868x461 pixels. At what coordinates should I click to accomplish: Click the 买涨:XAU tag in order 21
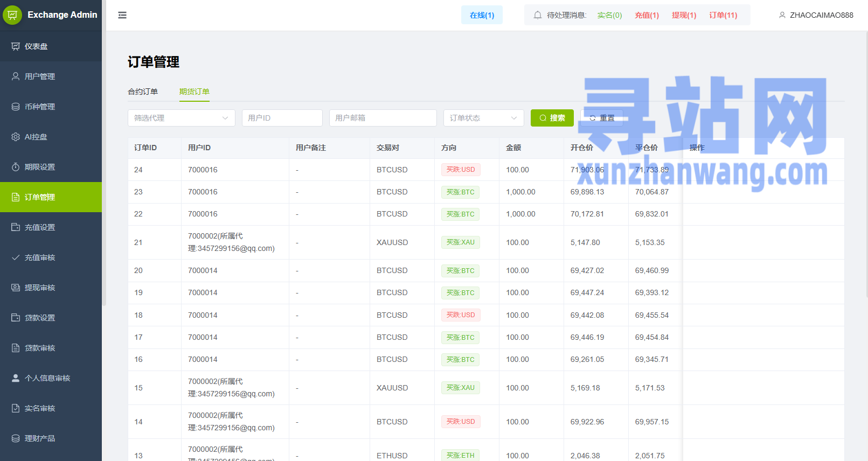pyautogui.click(x=461, y=242)
